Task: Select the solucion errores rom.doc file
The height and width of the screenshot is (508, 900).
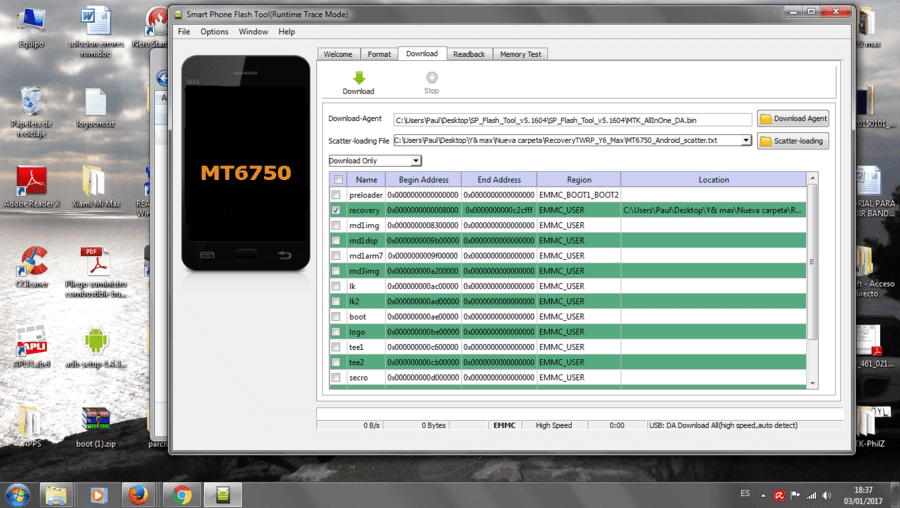Action: tap(95, 32)
